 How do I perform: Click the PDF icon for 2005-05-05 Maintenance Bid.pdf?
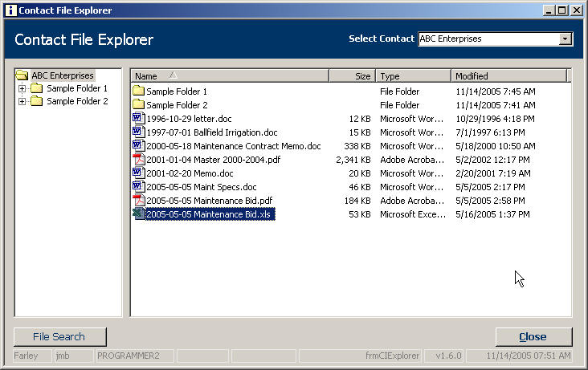click(137, 201)
